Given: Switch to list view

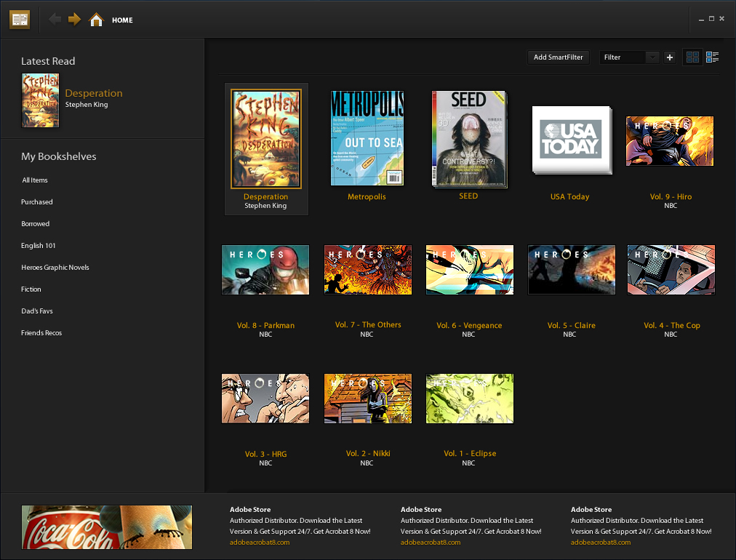Looking at the screenshot, I should [x=712, y=57].
